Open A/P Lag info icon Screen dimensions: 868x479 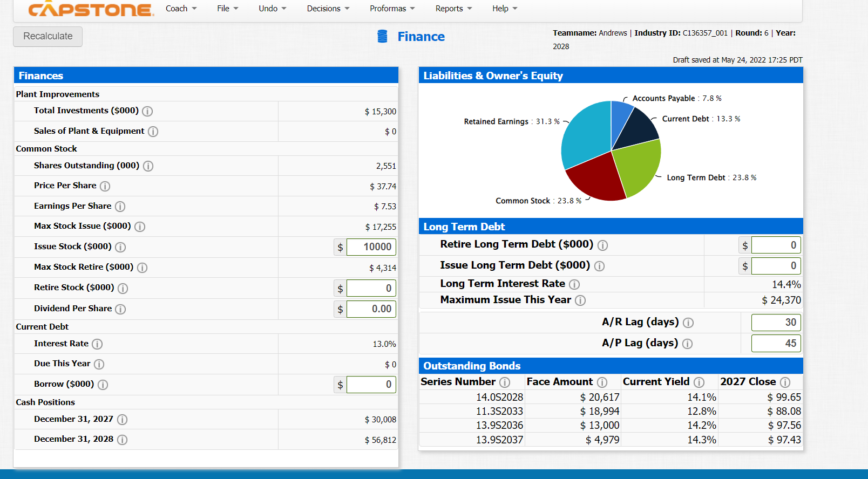pyautogui.click(x=688, y=344)
